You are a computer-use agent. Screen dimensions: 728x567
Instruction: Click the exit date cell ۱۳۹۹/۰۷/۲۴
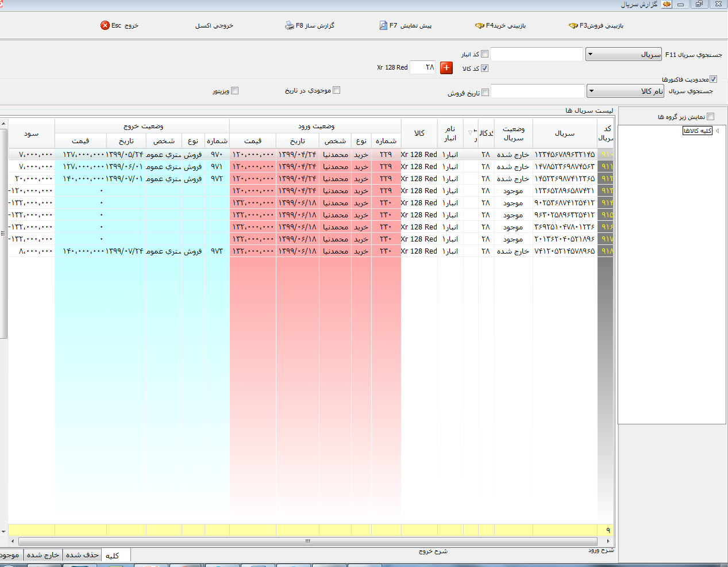(126, 251)
